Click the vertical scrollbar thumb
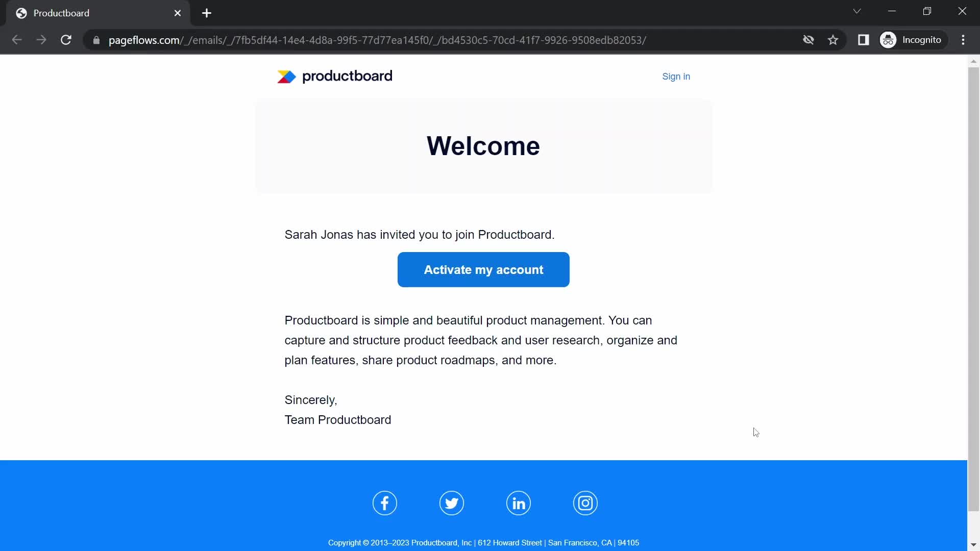Screen dimensions: 980x551 click(973, 288)
